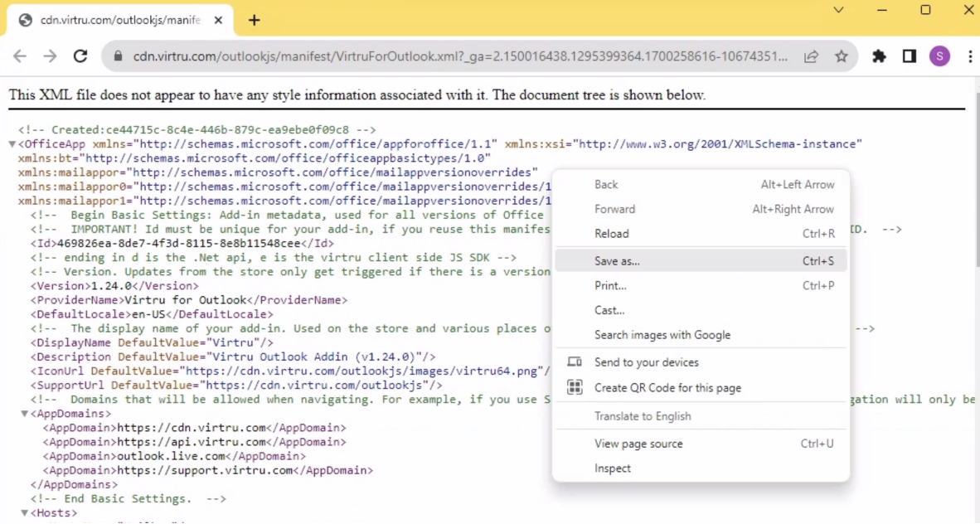Choose View page source from the context menu
This screenshot has width=980, height=524.
(638, 444)
